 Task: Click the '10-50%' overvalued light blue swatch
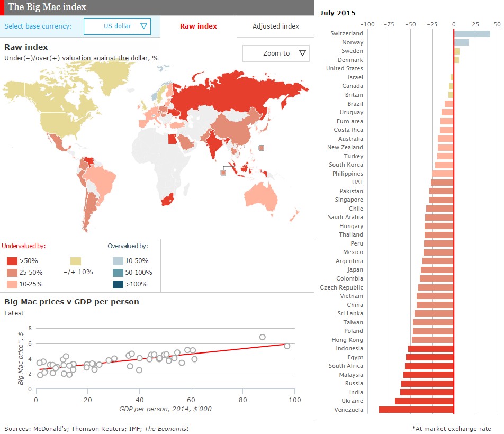coord(116,261)
